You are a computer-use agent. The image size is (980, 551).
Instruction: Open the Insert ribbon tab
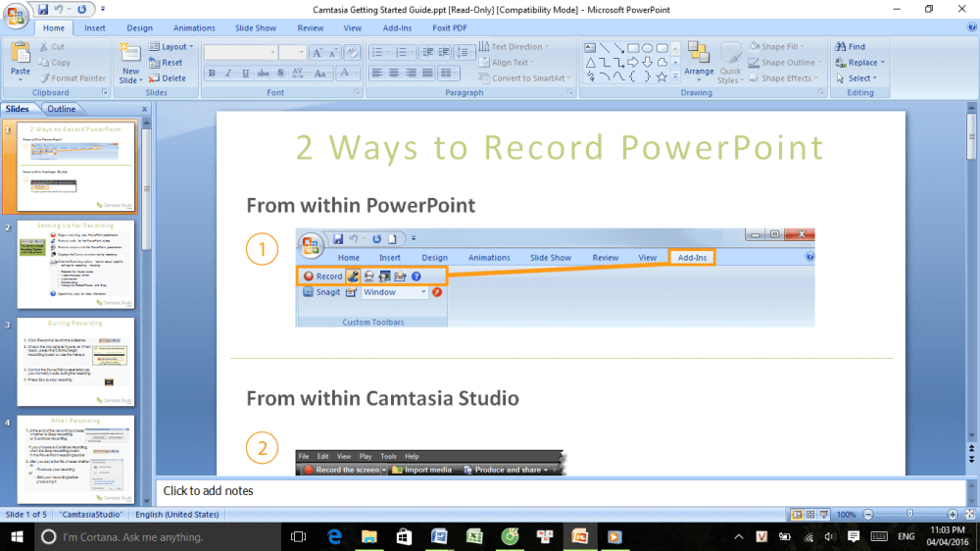point(95,28)
